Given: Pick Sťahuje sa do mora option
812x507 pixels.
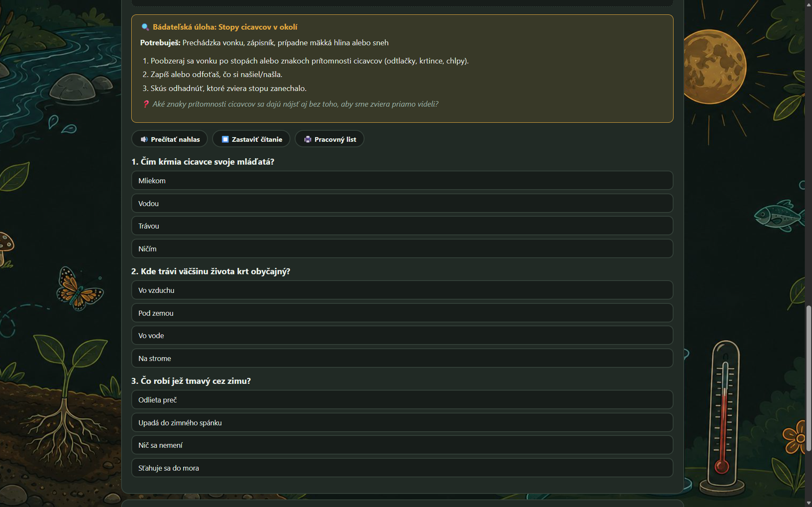Looking at the screenshot, I should pyautogui.click(x=402, y=468).
